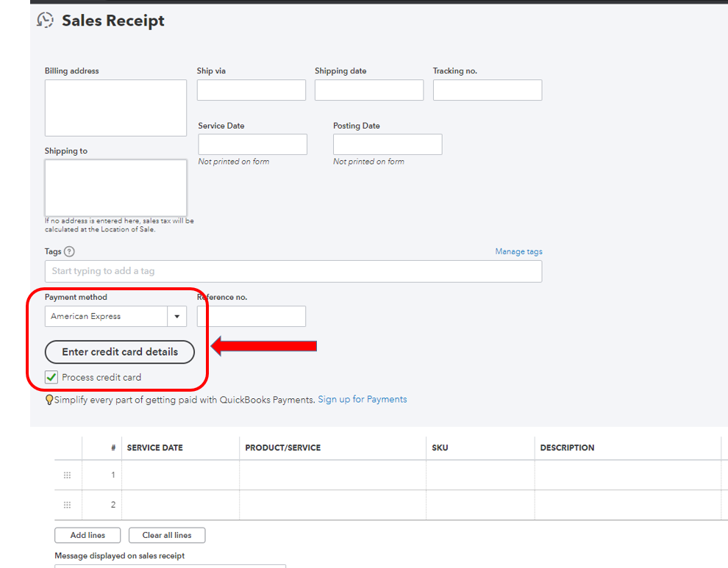Click the Add lines button

pos(87,535)
